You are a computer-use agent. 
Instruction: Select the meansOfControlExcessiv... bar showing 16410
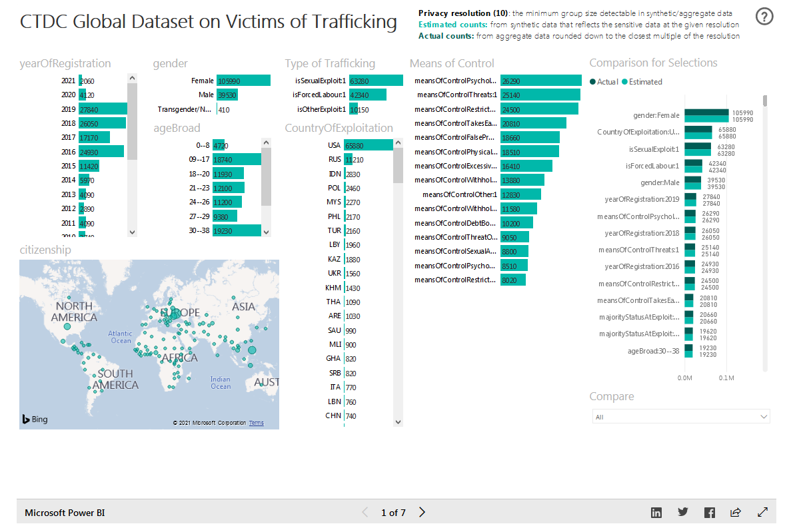526,166
